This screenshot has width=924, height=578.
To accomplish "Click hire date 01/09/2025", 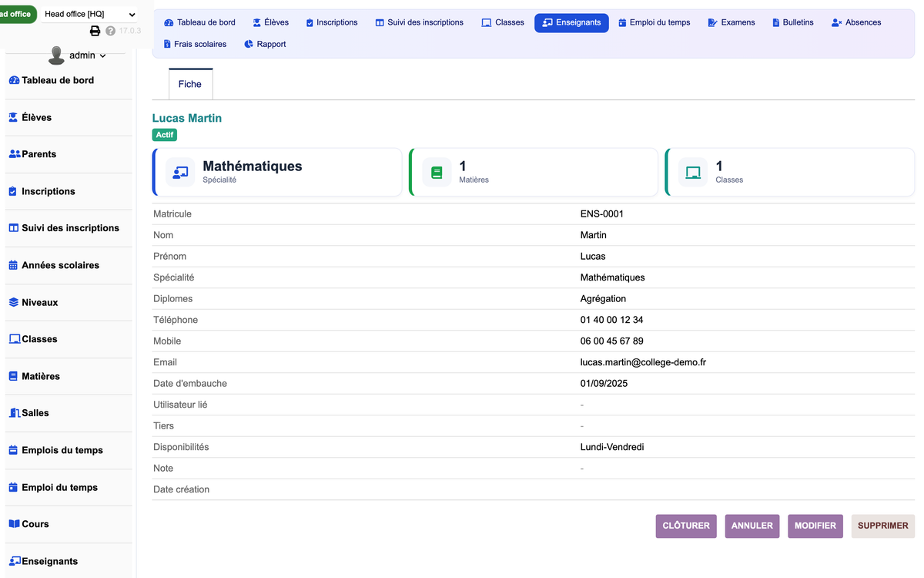I will click(x=604, y=383).
